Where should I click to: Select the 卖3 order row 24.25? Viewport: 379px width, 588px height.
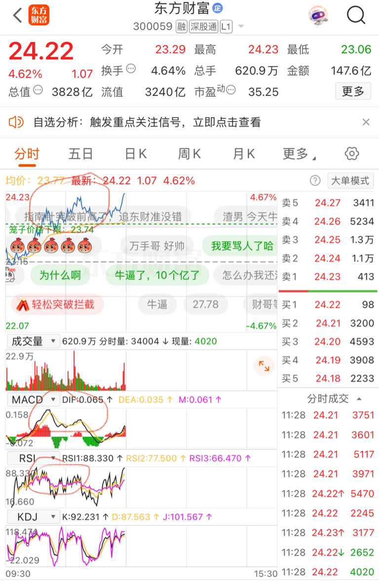point(328,240)
